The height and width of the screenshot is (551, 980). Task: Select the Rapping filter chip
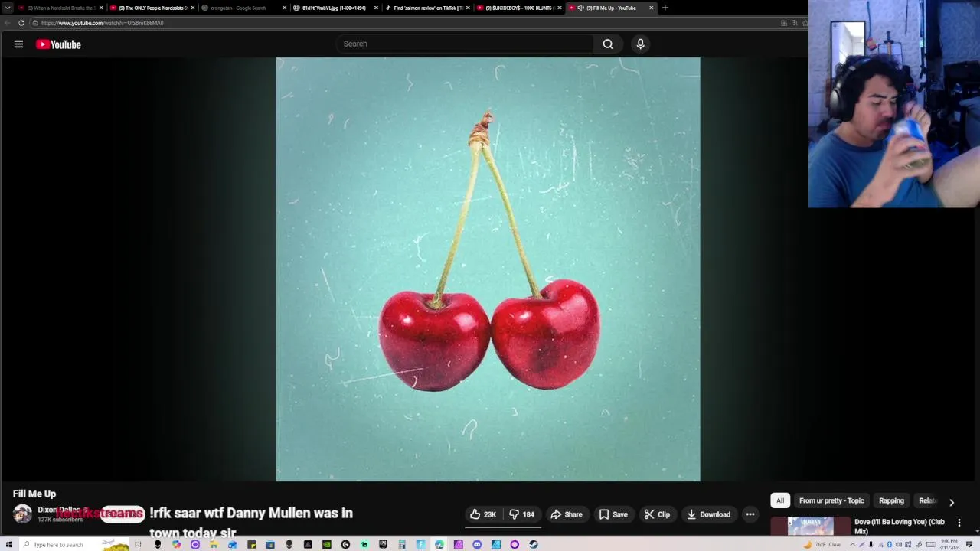point(891,500)
